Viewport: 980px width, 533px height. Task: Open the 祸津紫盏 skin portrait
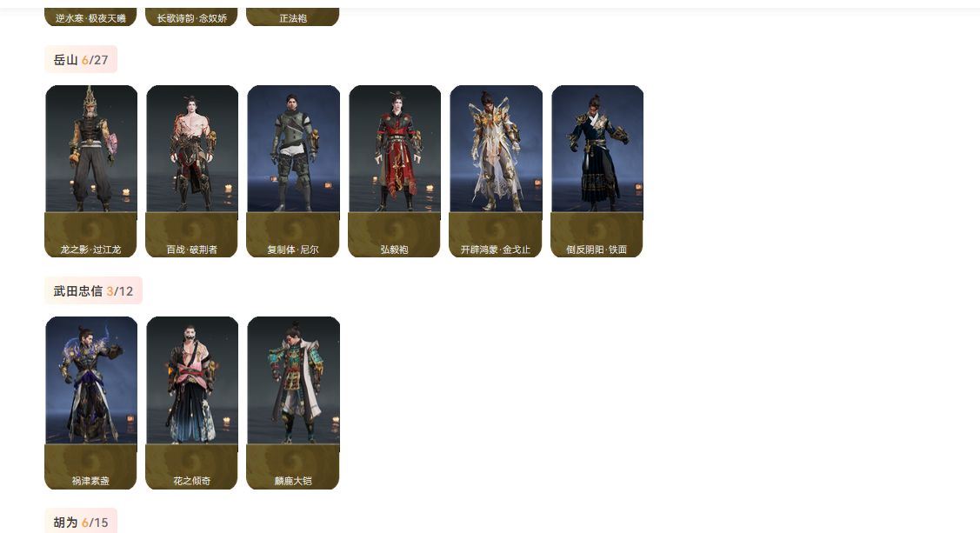[91, 381]
